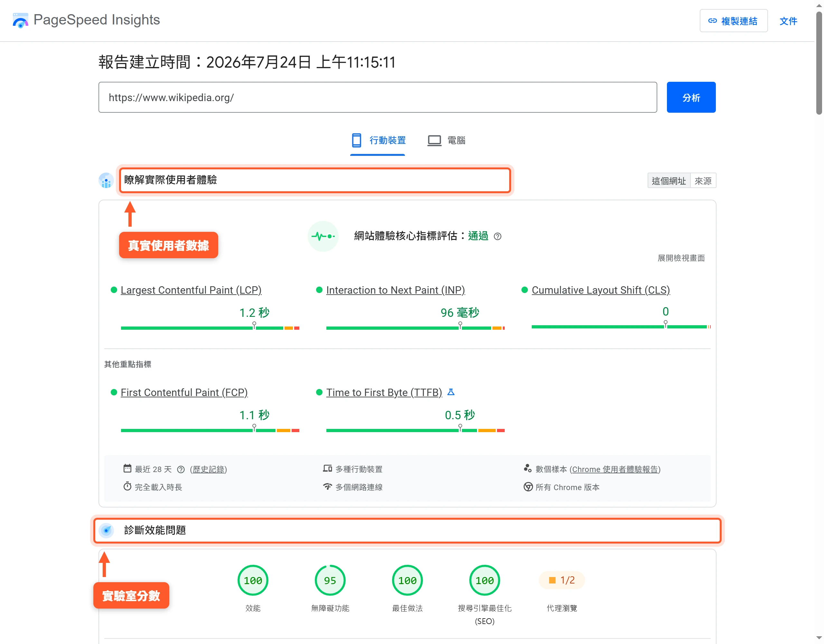824x644 pixels.
Task: Open the Chrome 使用者體驗報告 link
Action: [x=615, y=469]
